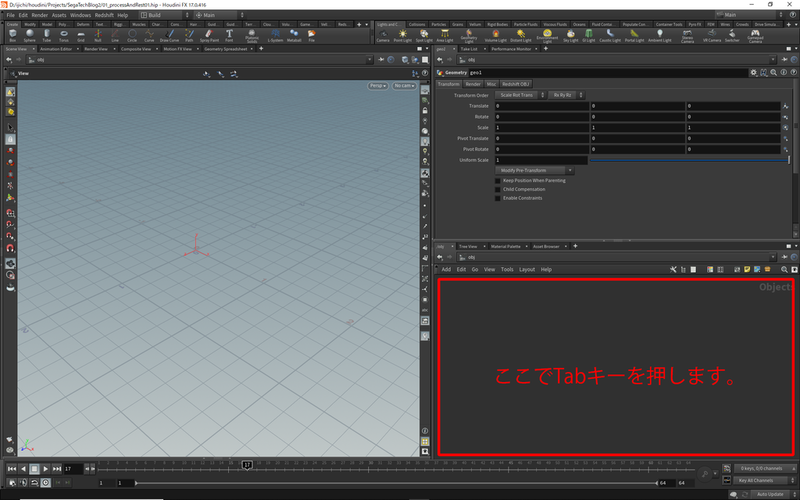800x500 pixels.
Task: Select the L-System shelf tool
Action: 276,35
